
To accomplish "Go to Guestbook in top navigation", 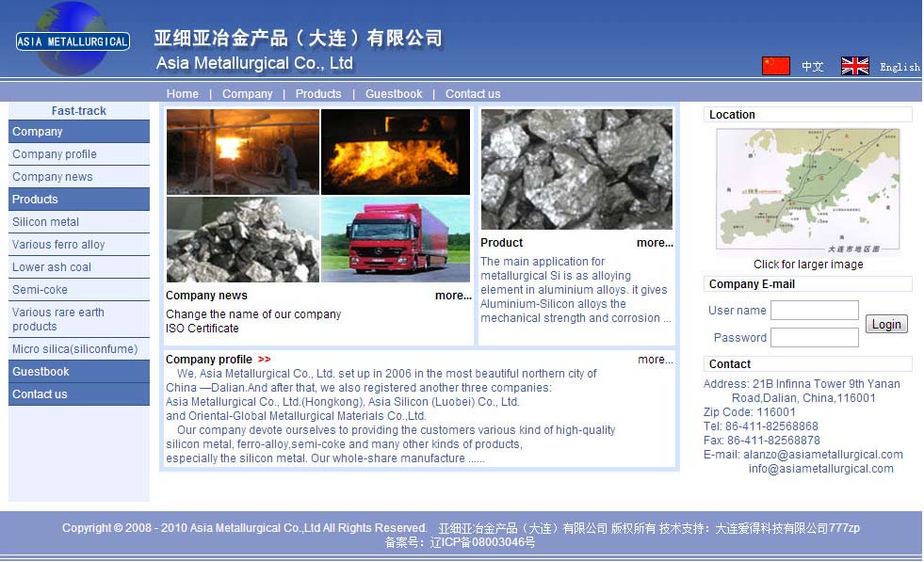I will tap(394, 94).
